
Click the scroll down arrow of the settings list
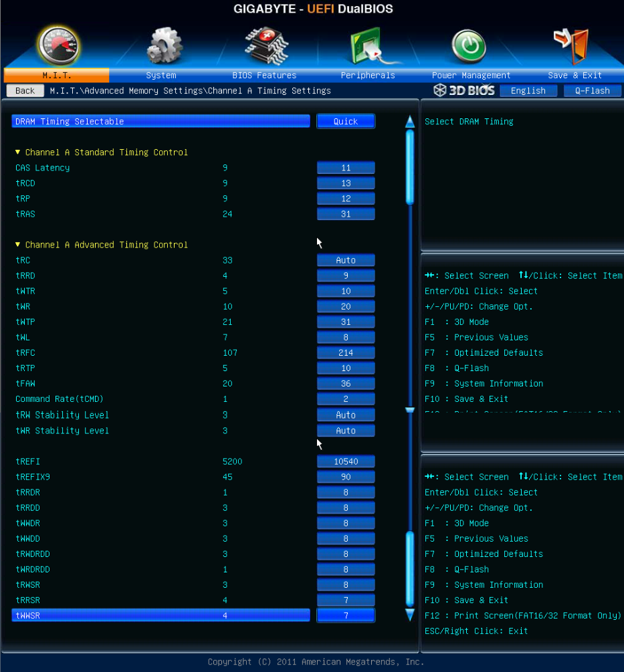tap(410, 615)
